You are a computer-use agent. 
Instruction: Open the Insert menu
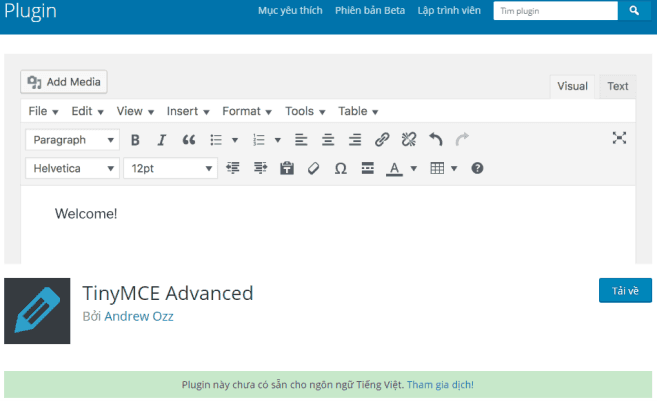(188, 111)
